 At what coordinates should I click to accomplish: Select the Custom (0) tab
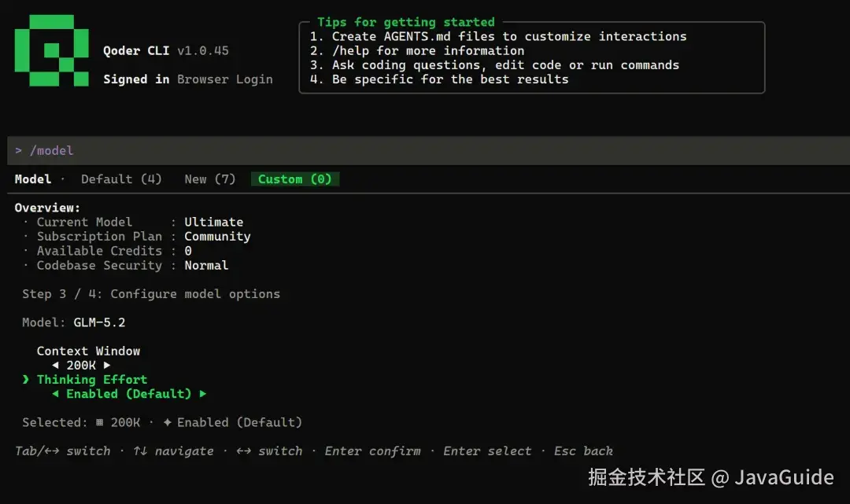point(295,179)
